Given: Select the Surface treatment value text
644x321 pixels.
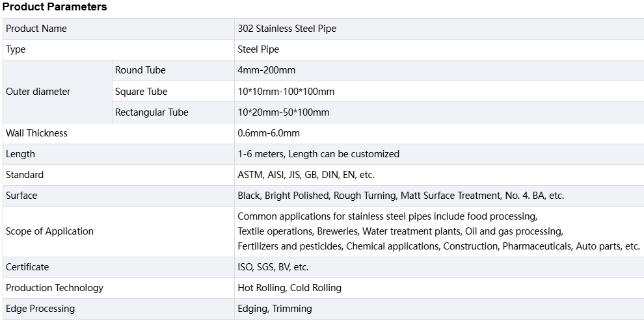Looking at the screenshot, I should 401,196.
